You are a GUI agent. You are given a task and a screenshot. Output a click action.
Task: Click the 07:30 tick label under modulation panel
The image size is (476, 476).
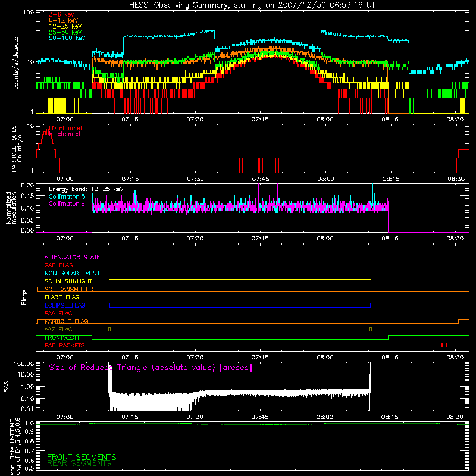pos(195,239)
